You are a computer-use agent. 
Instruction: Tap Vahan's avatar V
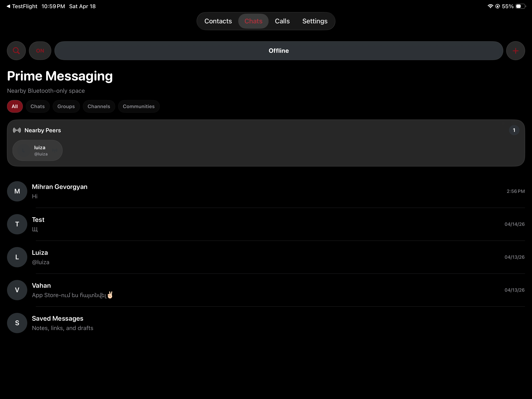[x=17, y=290]
